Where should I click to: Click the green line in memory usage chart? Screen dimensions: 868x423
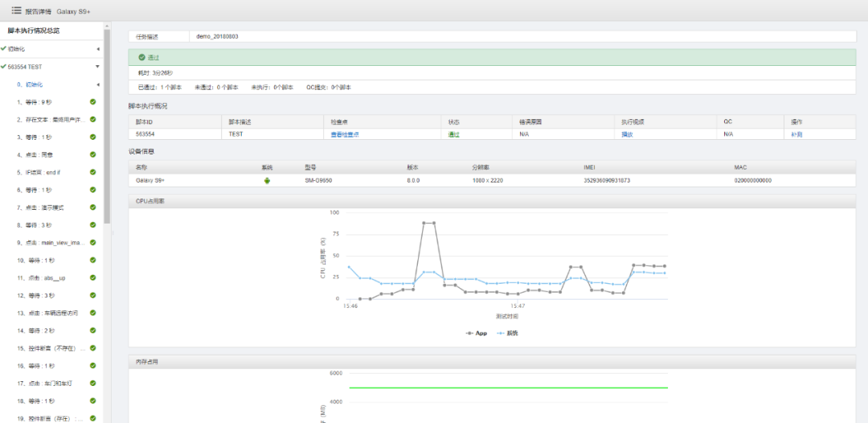[508, 388]
